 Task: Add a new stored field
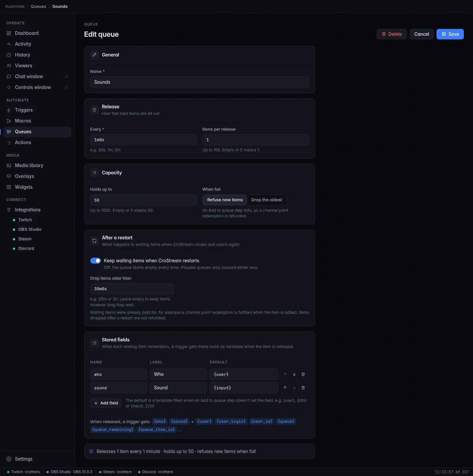tap(106, 403)
